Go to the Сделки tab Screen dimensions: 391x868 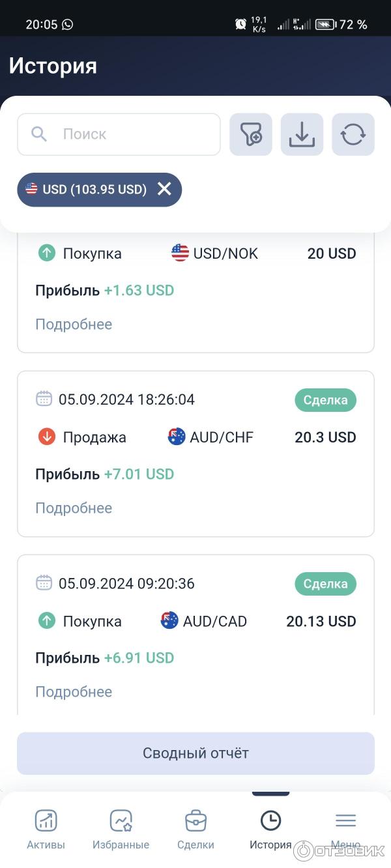coord(195,829)
